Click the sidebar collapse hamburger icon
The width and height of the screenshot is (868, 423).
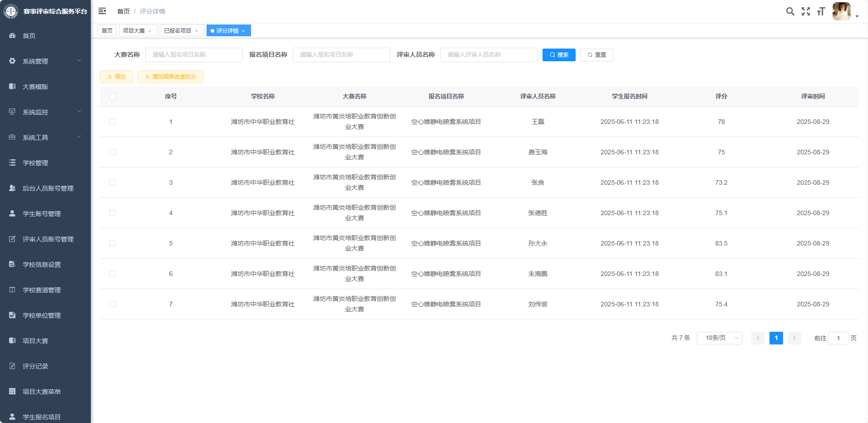102,11
